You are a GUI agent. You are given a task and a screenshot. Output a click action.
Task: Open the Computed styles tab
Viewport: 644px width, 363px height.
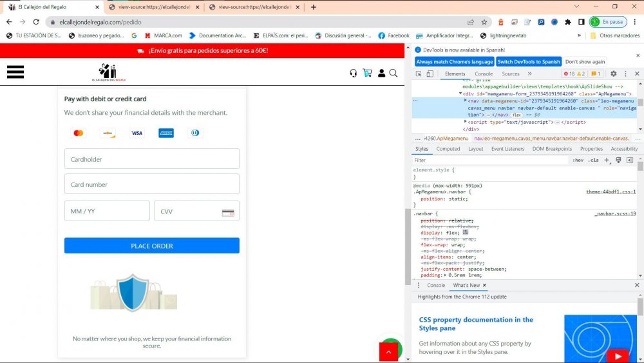pyautogui.click(x=448, y=149)
